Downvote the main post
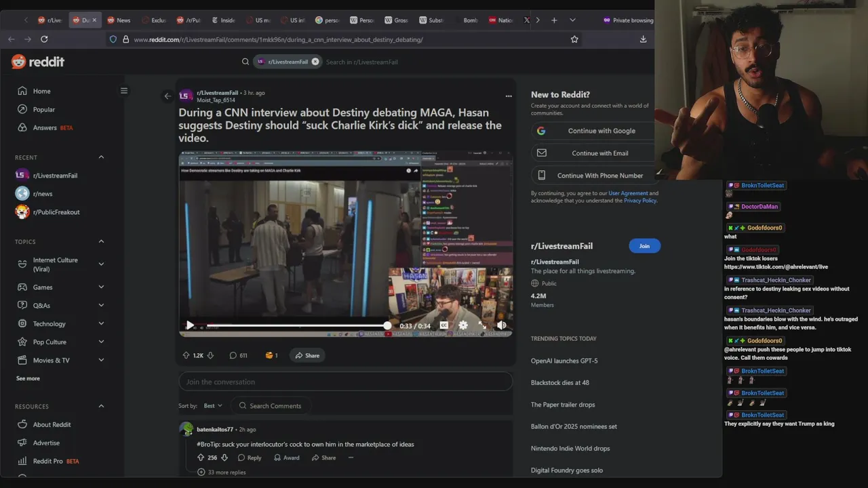Viewport: 868px width, 488px height. pos(210,355)
